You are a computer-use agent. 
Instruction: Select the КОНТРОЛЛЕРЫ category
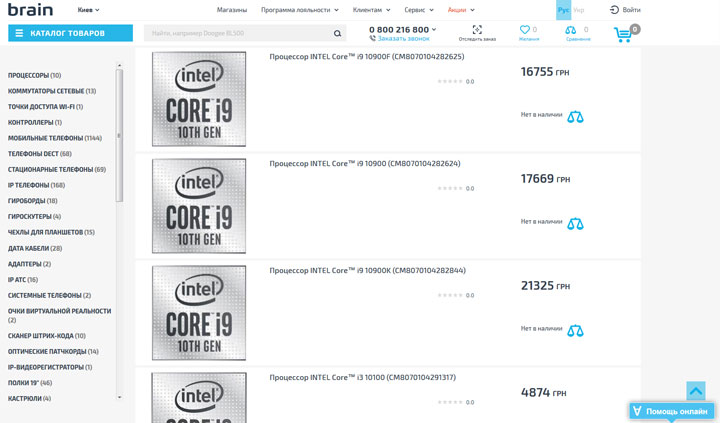pos(35,123)
